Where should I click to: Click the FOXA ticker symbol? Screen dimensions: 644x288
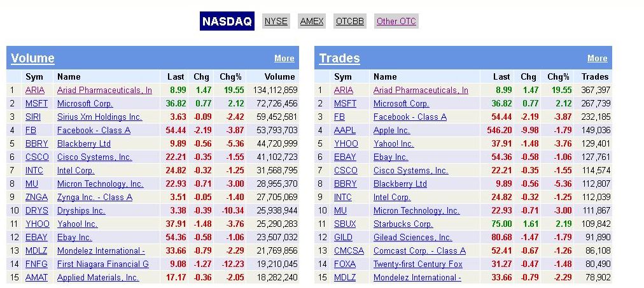(346, 264)
